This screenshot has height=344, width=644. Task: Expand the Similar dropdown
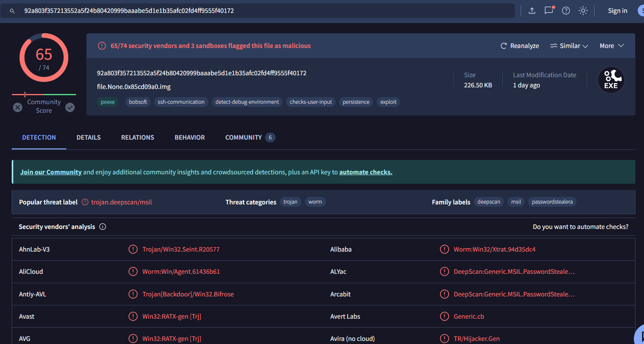[569, 46]
